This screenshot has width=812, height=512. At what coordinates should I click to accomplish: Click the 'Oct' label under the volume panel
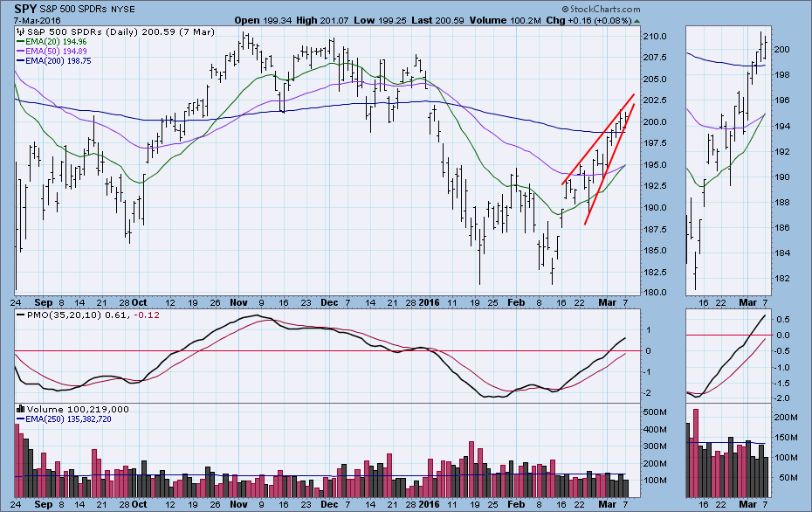(139, 504)
